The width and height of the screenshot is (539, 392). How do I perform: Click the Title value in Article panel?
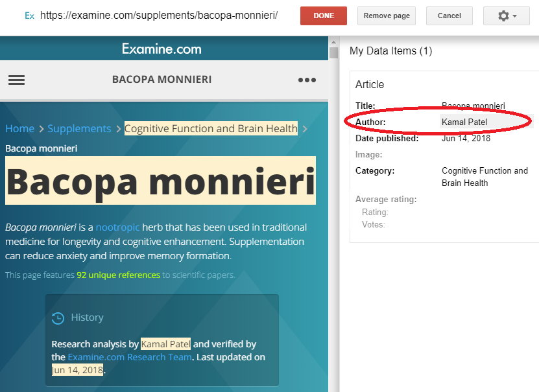coord(473,106)
